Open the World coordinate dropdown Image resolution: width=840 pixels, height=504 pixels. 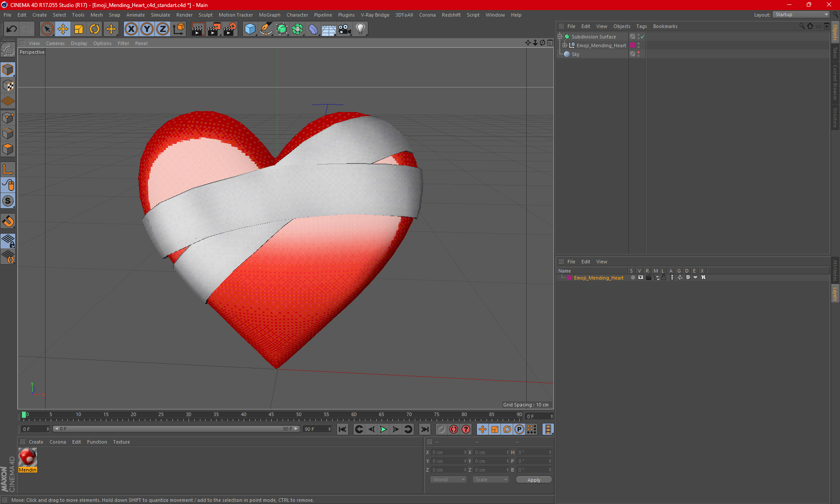(448, 479)
